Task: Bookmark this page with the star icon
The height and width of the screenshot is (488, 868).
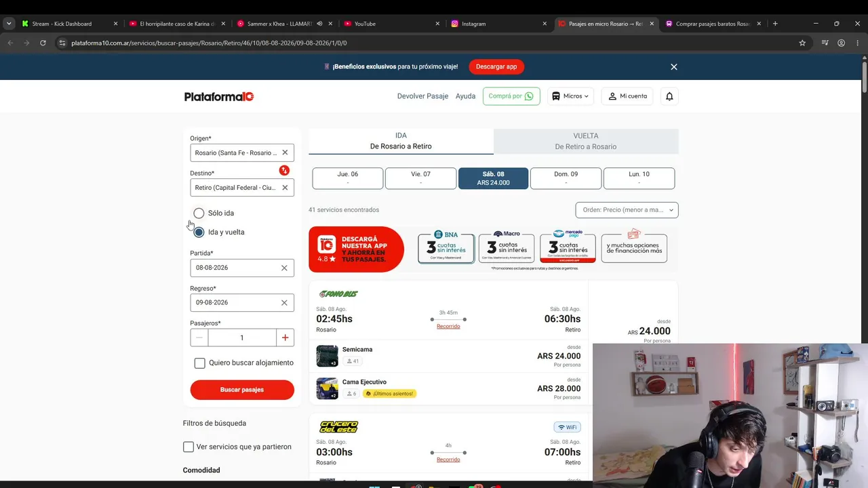Action: [x=802, y=43]
